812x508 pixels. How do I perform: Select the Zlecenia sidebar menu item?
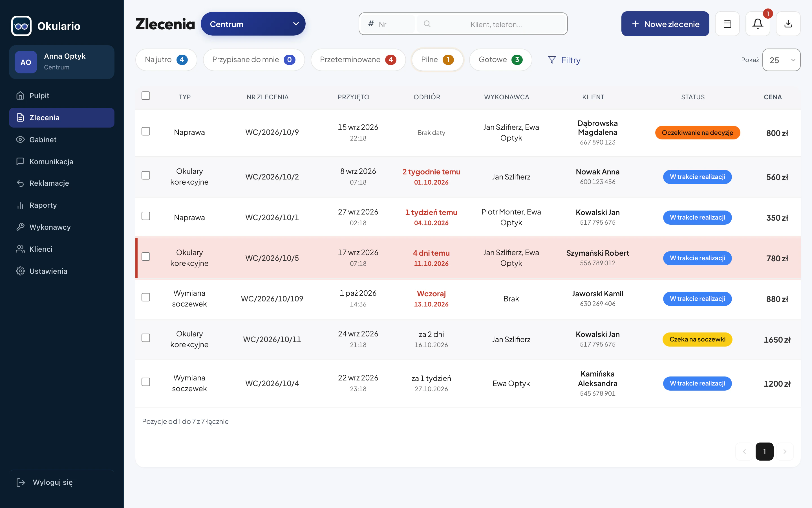pos(62,118)
